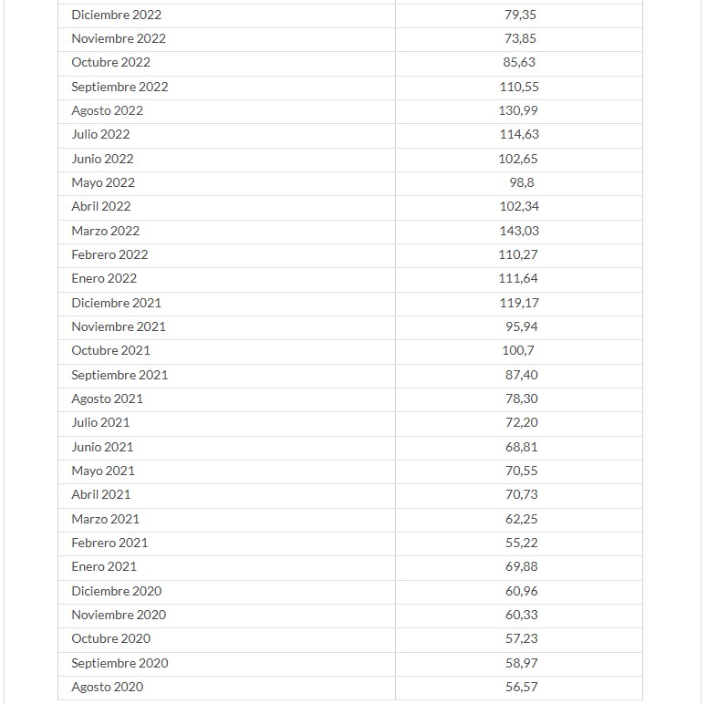Click the 79,35 value cell
The height and width of the screenshot is (704, 728).
coord(519,16)
